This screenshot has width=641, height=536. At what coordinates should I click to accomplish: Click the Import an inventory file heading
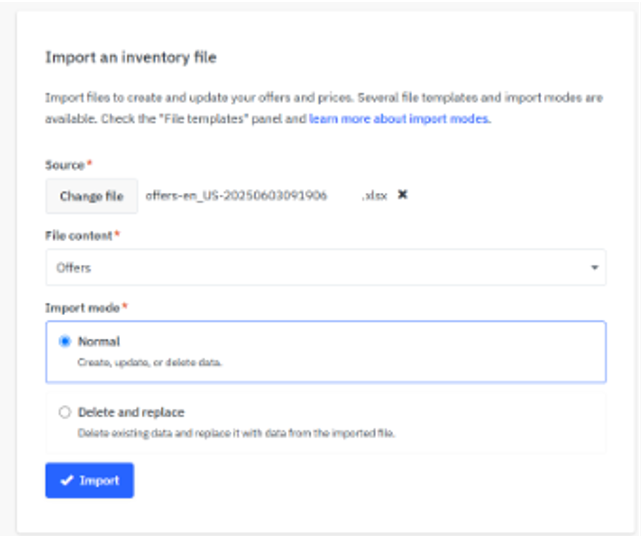(131, 57)
